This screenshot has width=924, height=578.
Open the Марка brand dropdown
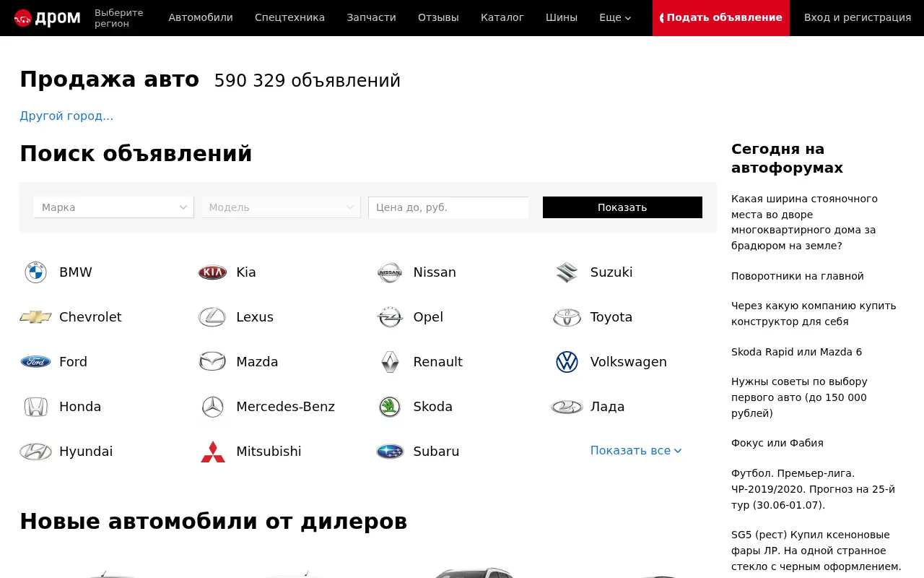coord(114,207)
